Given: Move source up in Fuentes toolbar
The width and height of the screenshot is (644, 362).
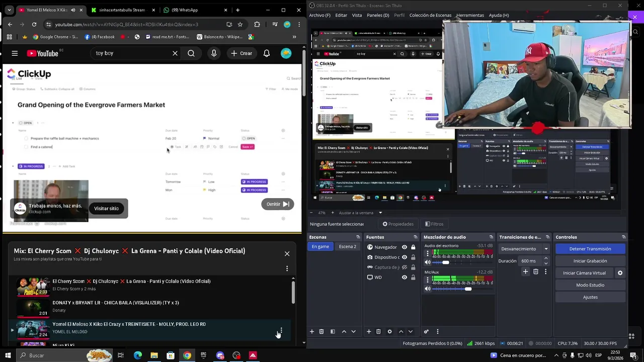Looking at the screenshot, I should [x=401, y=331].
